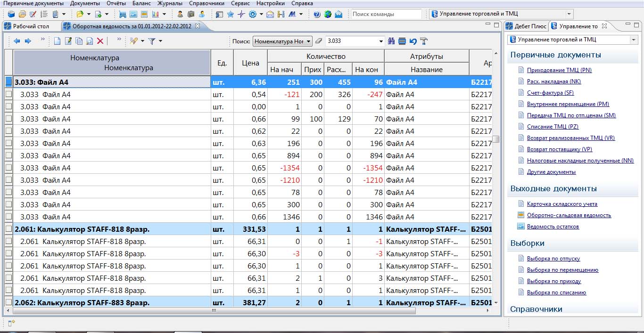Image resolution: width=644 pixels, height=333 pixels.
Task: Click the blue help question mark icon
Action: coord(317,14)
